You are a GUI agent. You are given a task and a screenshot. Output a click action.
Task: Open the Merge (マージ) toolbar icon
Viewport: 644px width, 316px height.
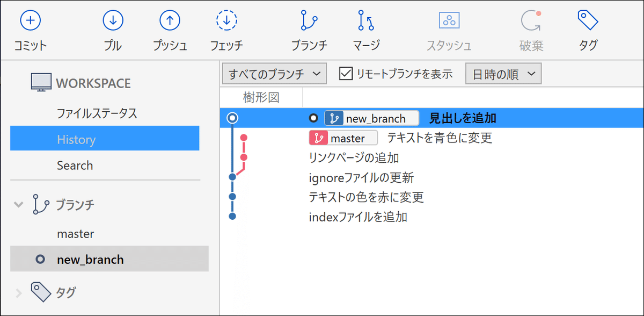(x=366, y=20)
